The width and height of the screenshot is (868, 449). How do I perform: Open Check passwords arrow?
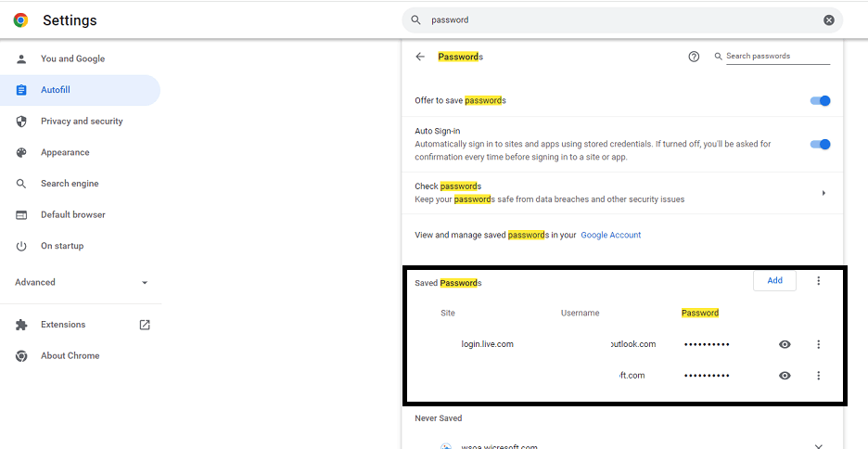[x=823, y=193]
